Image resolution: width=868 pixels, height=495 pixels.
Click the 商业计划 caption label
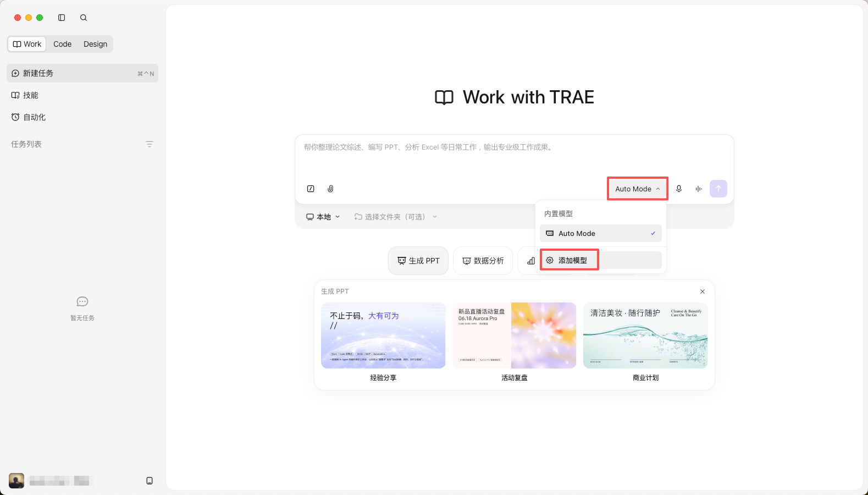(645, 378)
